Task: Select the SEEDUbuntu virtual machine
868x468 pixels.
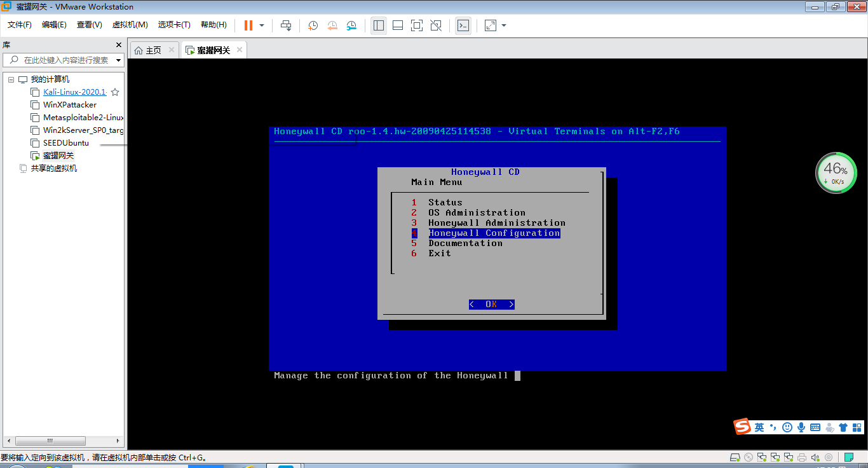Action: tap(66, 143)
